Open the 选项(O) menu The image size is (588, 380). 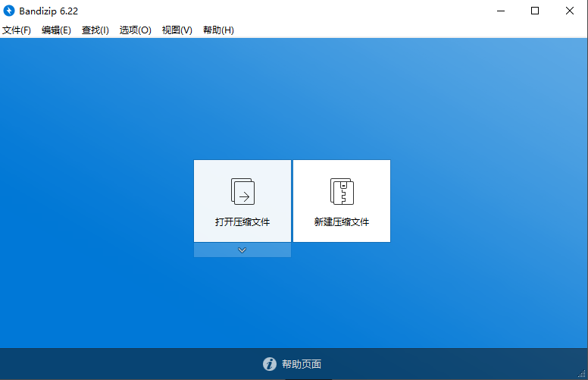136,30
